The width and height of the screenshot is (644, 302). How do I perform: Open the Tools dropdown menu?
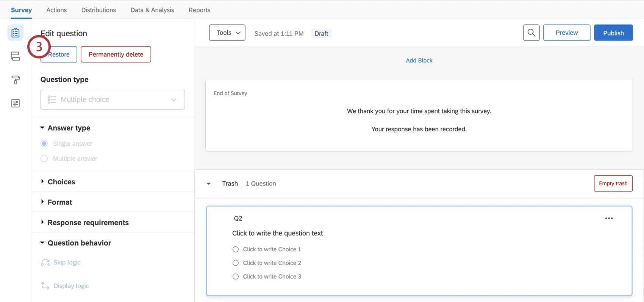pos(227,33)
